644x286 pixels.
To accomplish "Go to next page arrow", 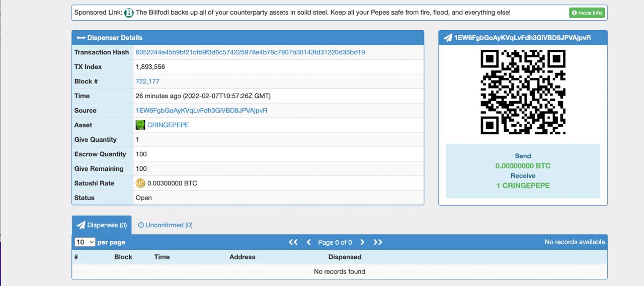I will pos(362,242).
